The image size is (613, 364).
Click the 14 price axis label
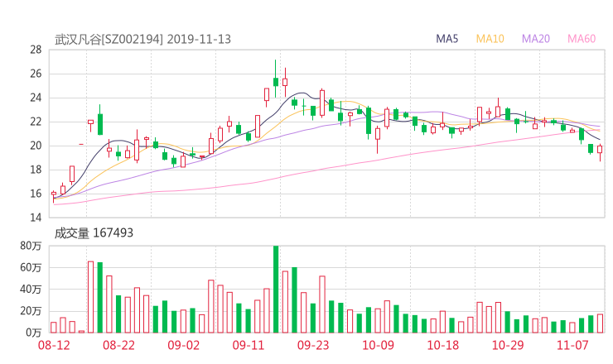click(36, 217)
